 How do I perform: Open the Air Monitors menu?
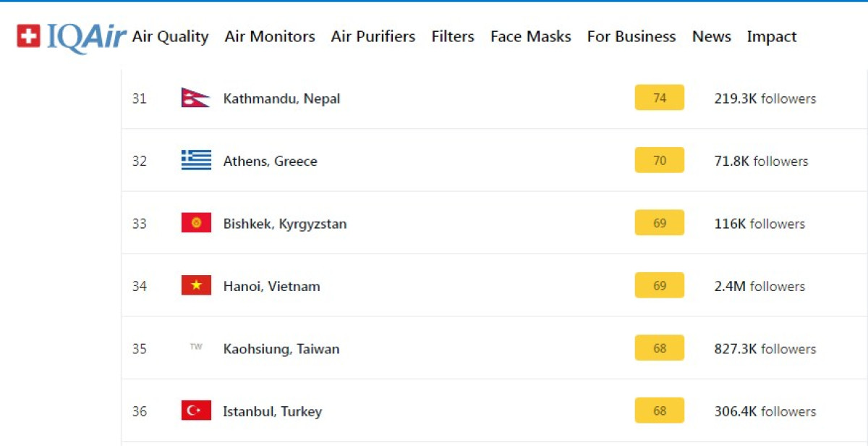tap(270, 37)
